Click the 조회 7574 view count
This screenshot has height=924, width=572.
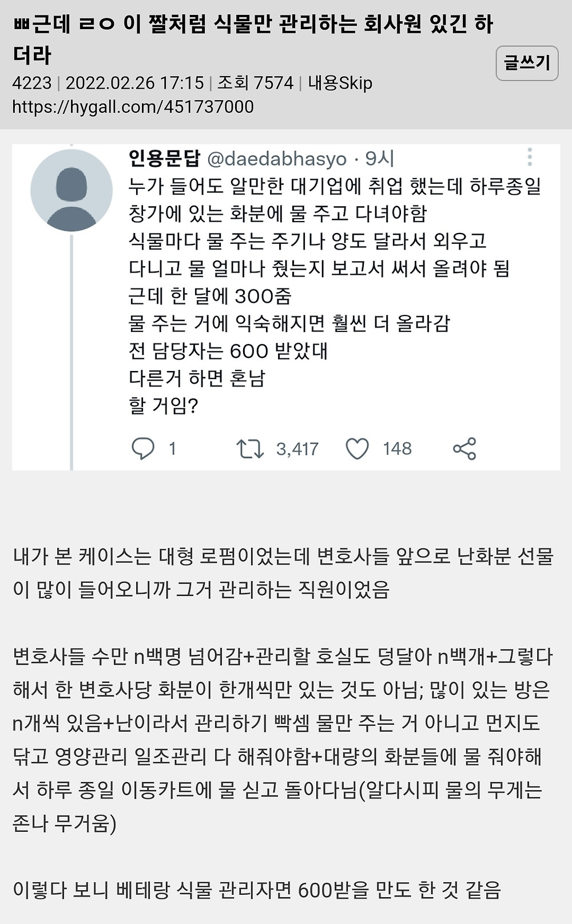click(x=256, y=83)
